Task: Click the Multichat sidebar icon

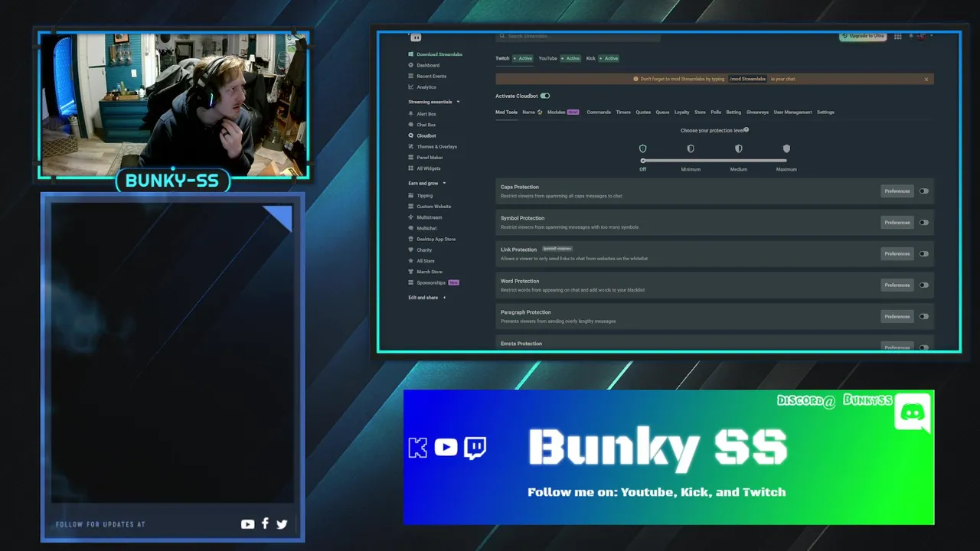Action: click(411, 228)
